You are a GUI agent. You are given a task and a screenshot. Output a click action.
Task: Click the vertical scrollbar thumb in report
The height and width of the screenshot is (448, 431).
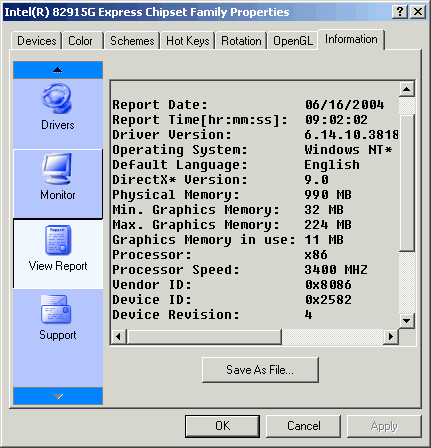pyautogui.click(x=407, y=183)
